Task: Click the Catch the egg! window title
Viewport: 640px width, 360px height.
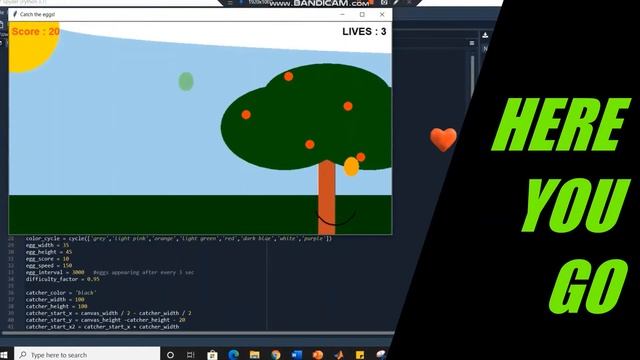Action: [37, 14]
